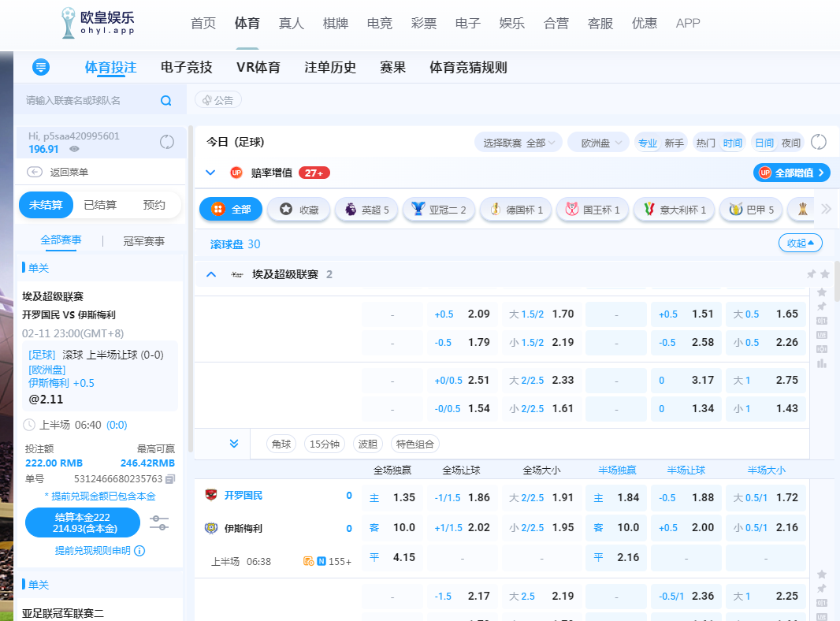This screenshot has width=840, height=621.
Task: Click the league search input field
Action: pyautogui.click(x=87, y=101)
